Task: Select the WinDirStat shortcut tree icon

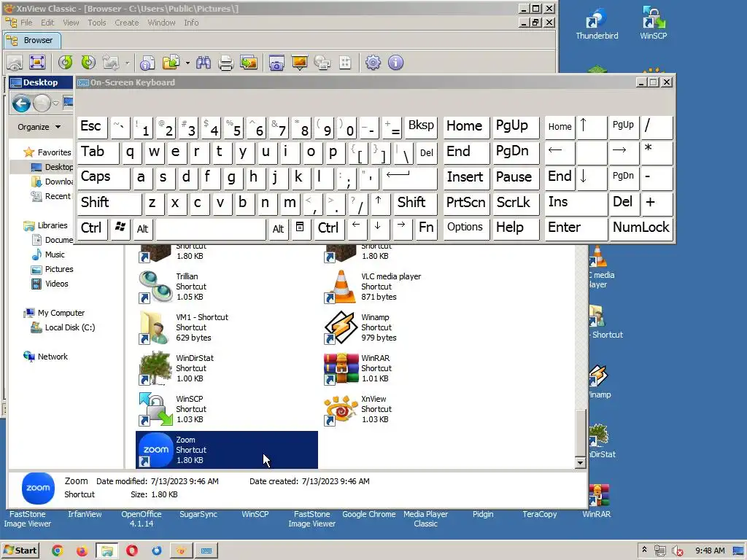Action: tap(155, 368)
